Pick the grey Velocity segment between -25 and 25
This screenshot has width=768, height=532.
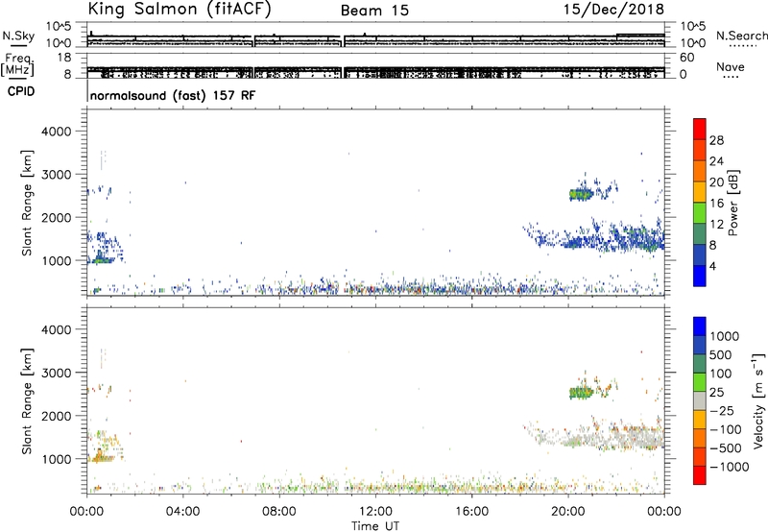700,400
